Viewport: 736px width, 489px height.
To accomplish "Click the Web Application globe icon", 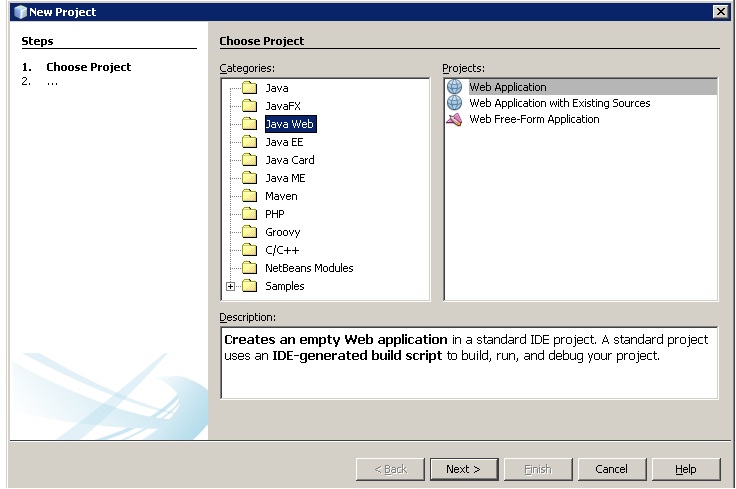I will 454,87.
